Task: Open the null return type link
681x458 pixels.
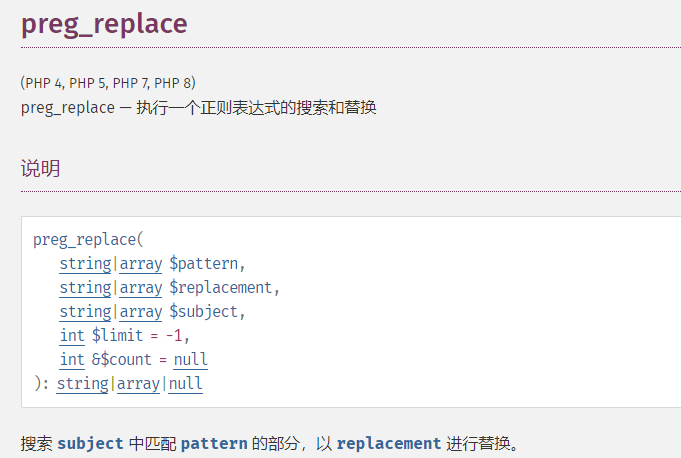Action: point(185,384)
